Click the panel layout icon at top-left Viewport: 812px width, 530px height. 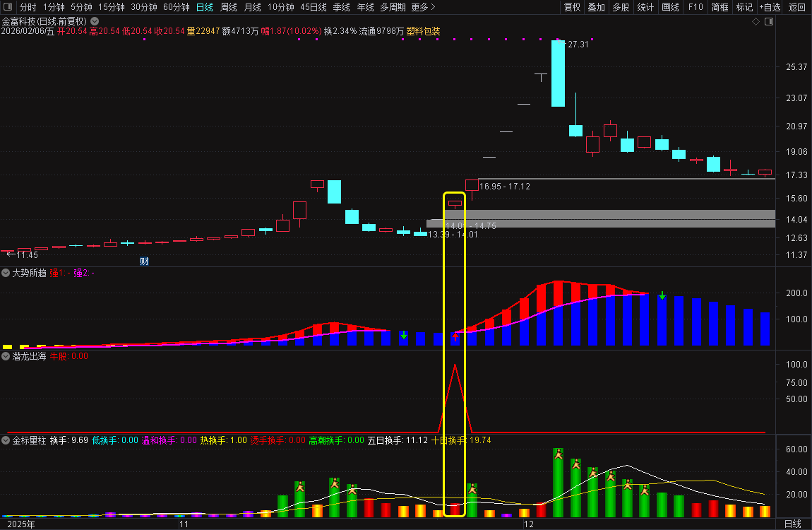point(8,7)
